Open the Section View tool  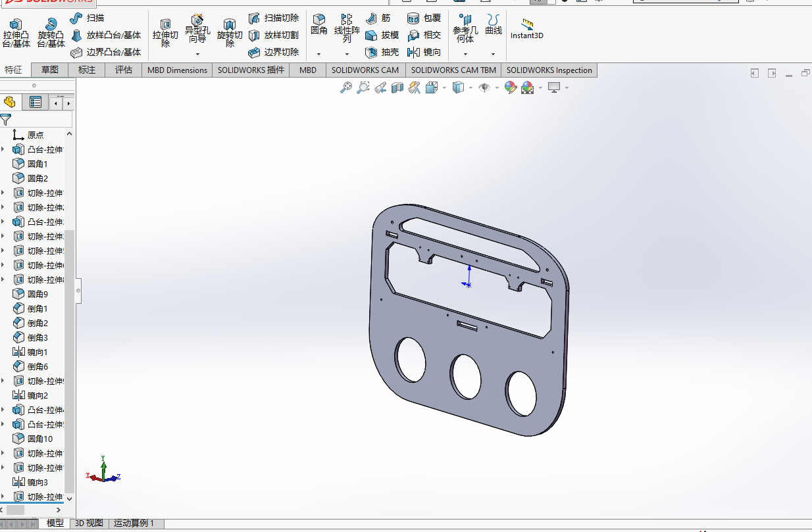(x=397, y=87)
